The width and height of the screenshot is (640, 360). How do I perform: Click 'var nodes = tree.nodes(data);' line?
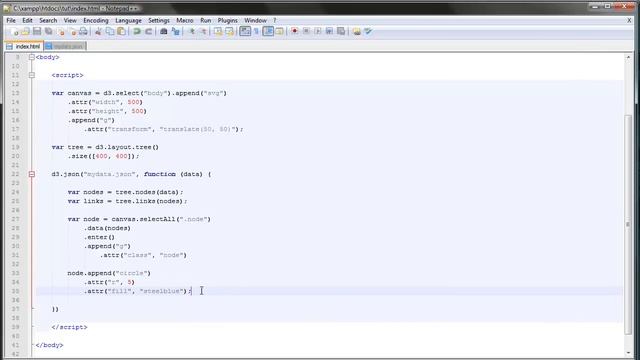coord(126,192)
